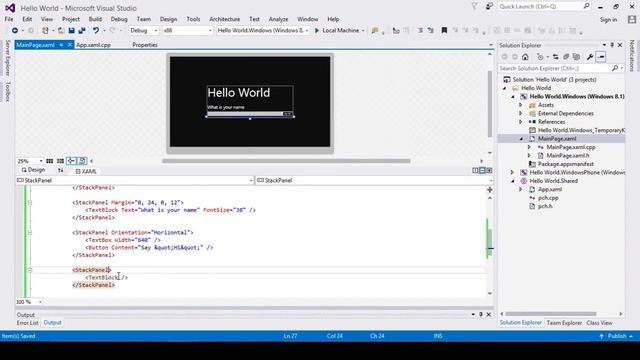The width and height of the screenshot is (640, 360).
Task: Click the account icon next to Sign in
Action: tap(632, 19)
